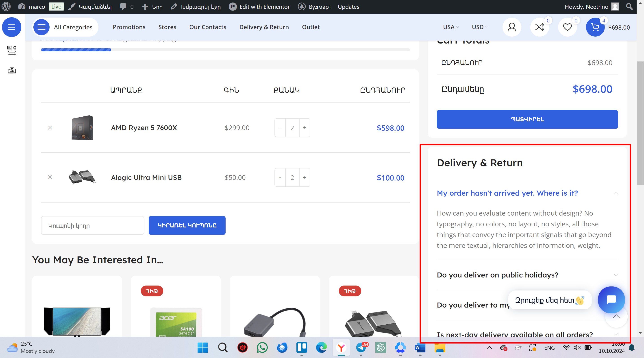The image size is (644, 358).
Task: Open the Promotions menu item
Action: click(129, 27)
